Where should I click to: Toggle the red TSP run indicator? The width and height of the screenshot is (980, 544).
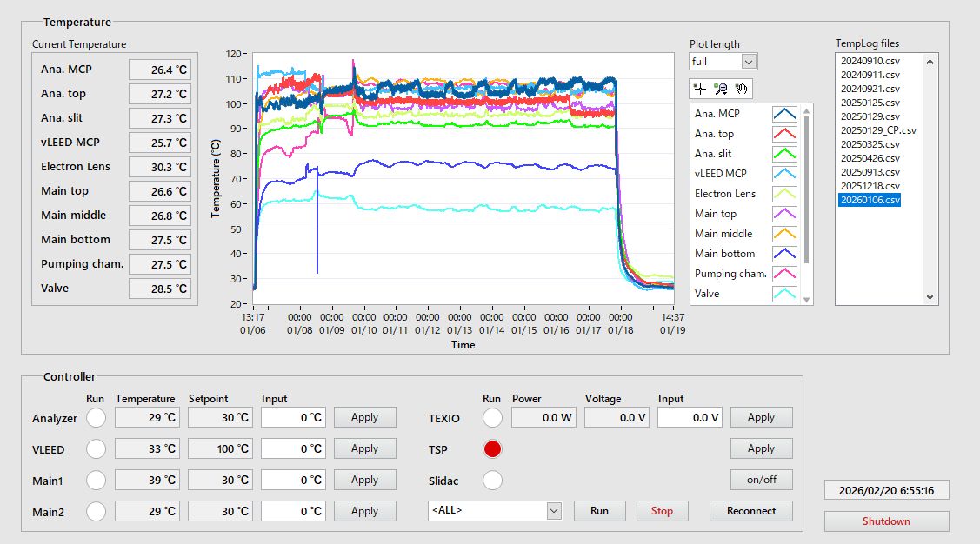(492, 449)
